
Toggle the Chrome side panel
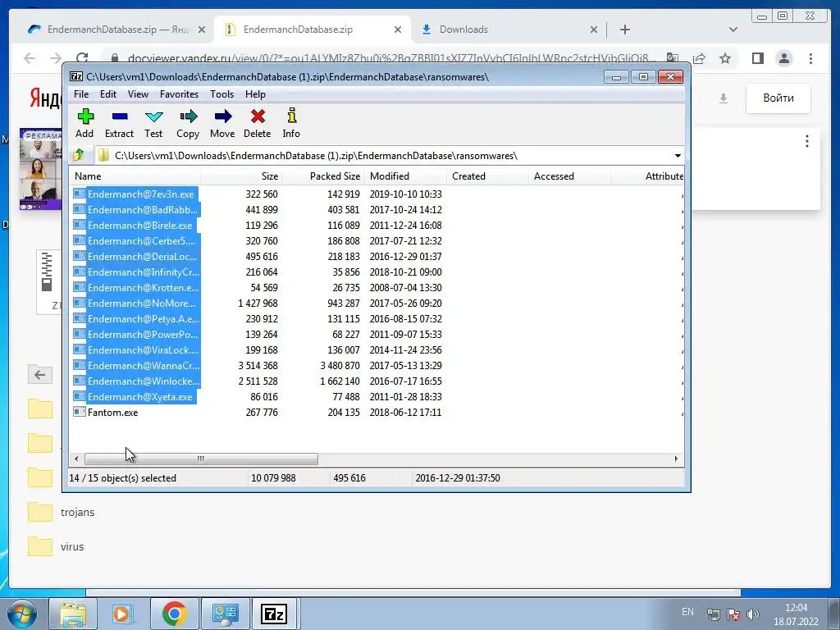coord(757,58)
